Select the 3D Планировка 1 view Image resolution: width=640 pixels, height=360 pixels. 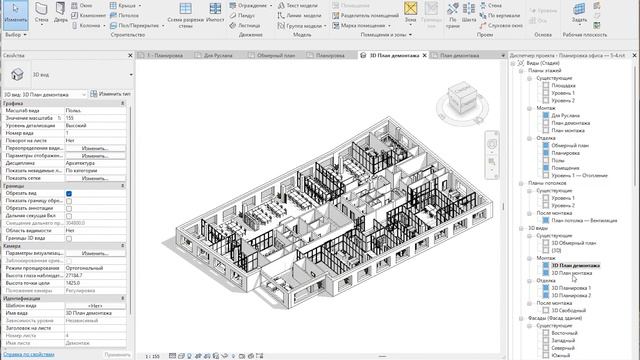click(571, 288)
